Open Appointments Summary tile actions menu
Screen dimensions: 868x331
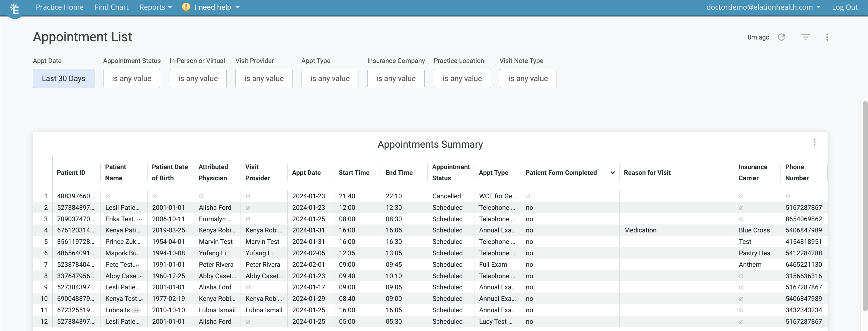tap(814, 142)
